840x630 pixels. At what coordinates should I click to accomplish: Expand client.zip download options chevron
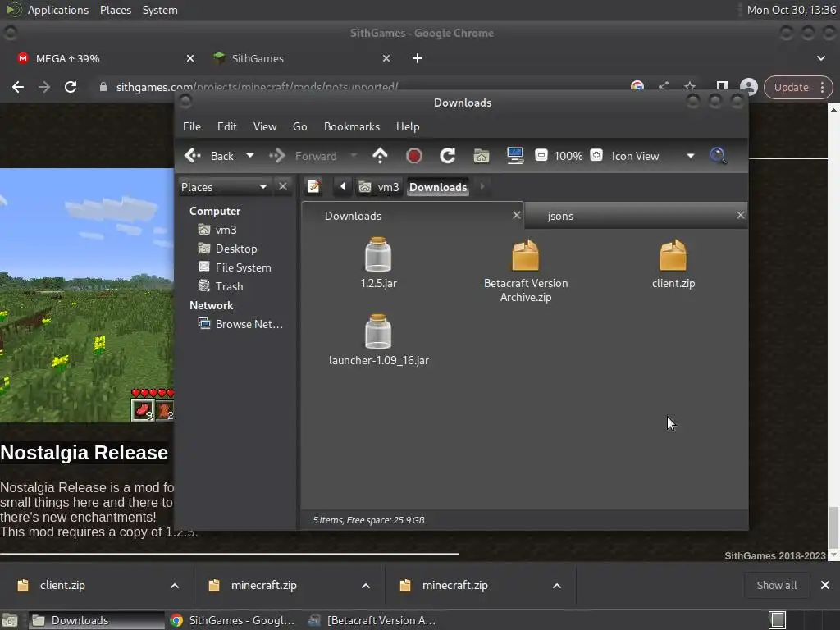point(175,586)
